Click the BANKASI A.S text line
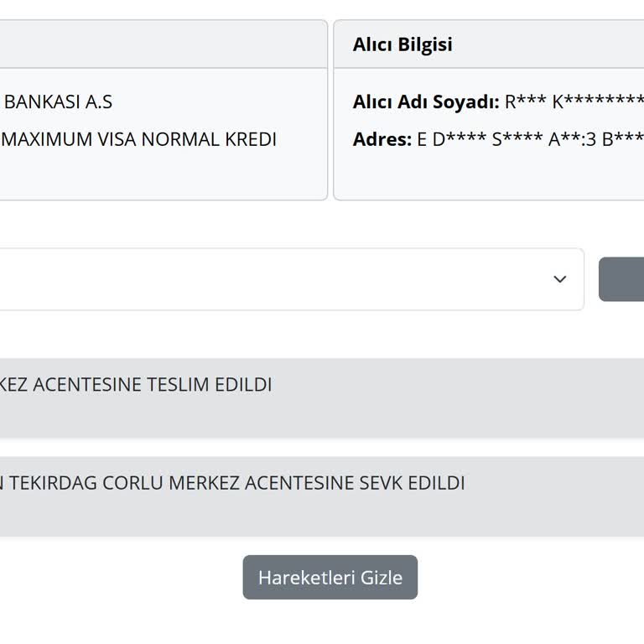This screenshot has height=644, width=644. point(59,102)
